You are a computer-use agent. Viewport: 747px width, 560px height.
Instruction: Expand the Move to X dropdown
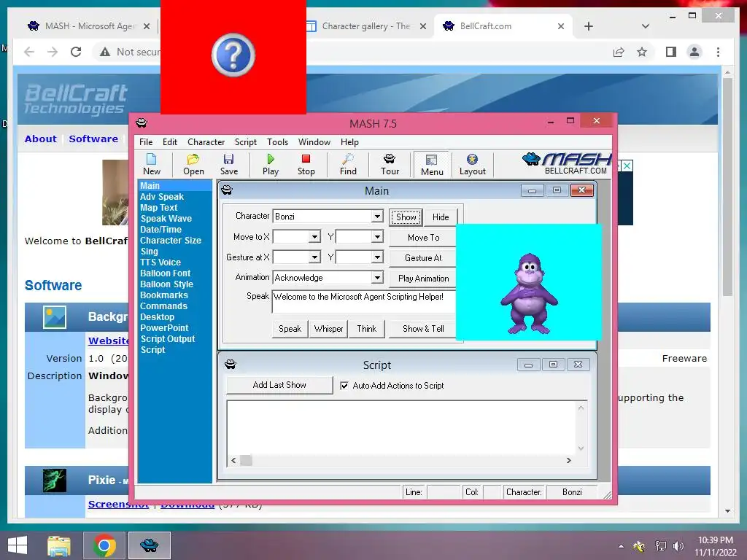314,236
